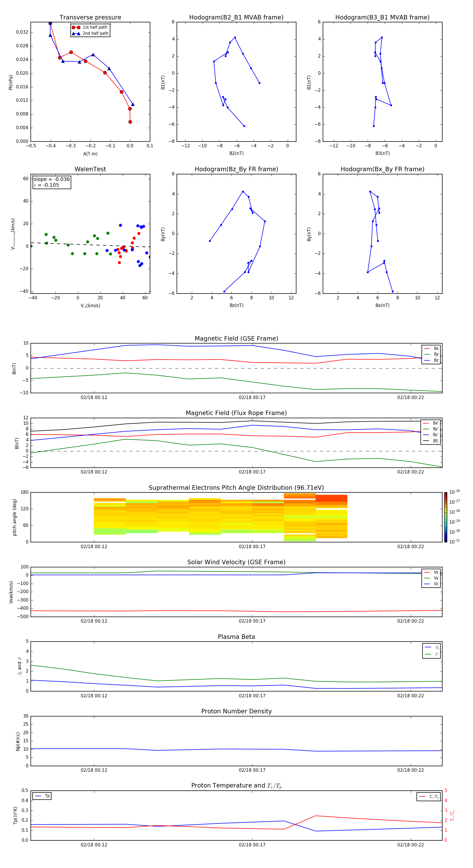This screenshot has height=868, width=473.
Task: Click the 'A(T·m)' x-axis label
Action: click(90, 154)
